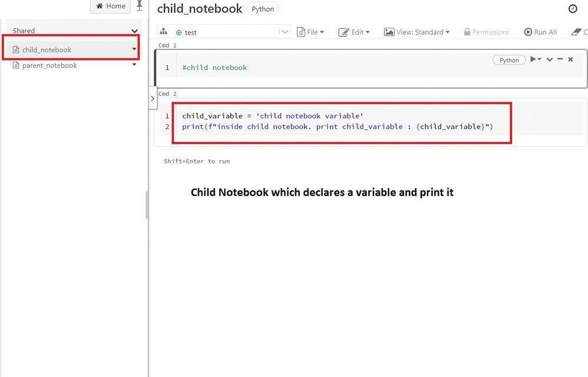Expand the sidebar using the right-pointing chevron
The width and height of the screenshot is (588, 377).
click(x=153, y=98)
